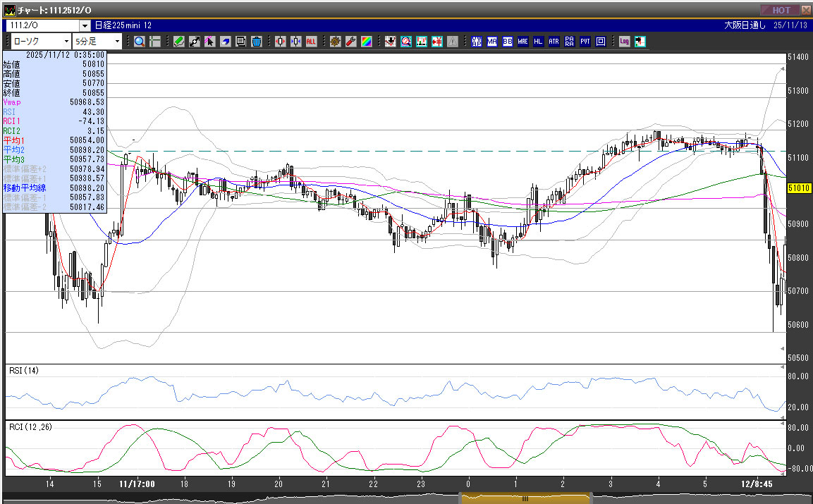Viewport: 813px width, 504px height.
Task: Click the red ALL toolbar icon
Action: (x=311, y=42)
